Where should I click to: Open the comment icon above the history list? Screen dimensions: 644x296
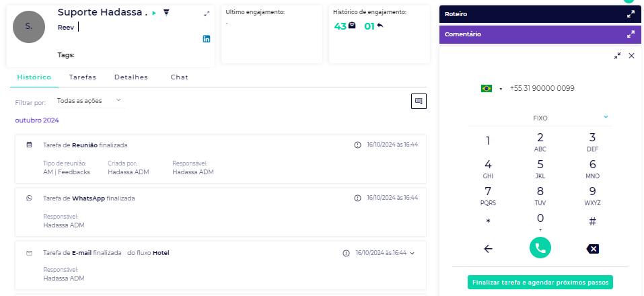(x=419, y=101)
